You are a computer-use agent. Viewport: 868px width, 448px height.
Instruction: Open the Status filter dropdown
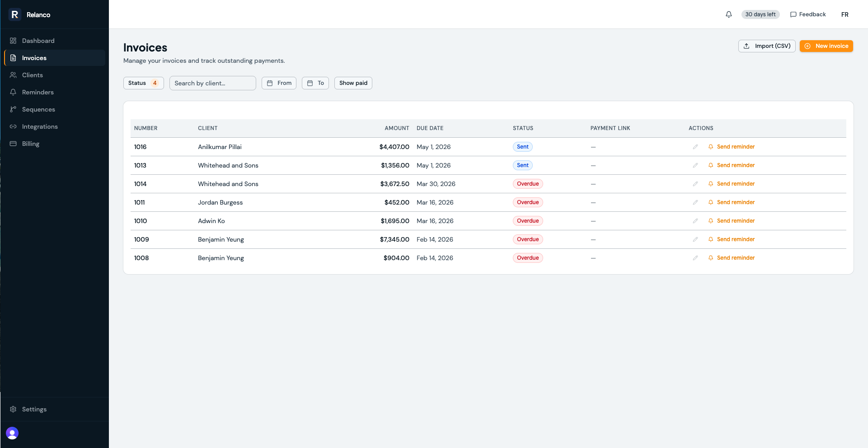point(144,83)
